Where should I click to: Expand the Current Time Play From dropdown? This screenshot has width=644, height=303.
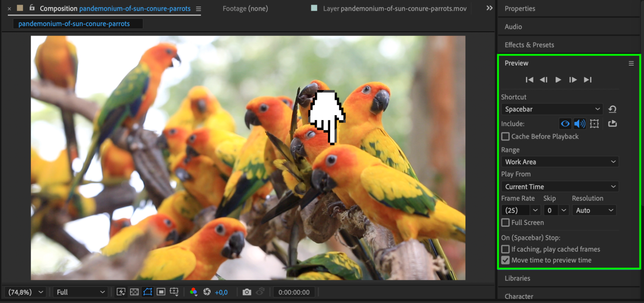(560, 187)
